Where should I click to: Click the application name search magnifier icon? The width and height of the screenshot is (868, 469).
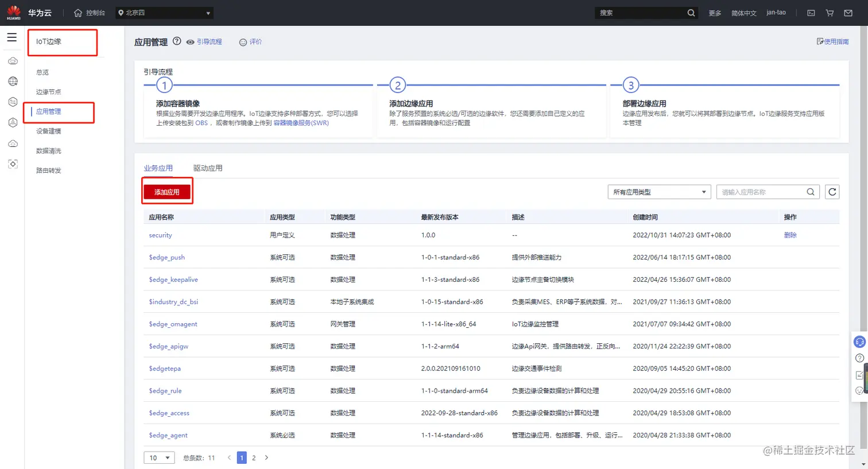[x=811, y=192]
